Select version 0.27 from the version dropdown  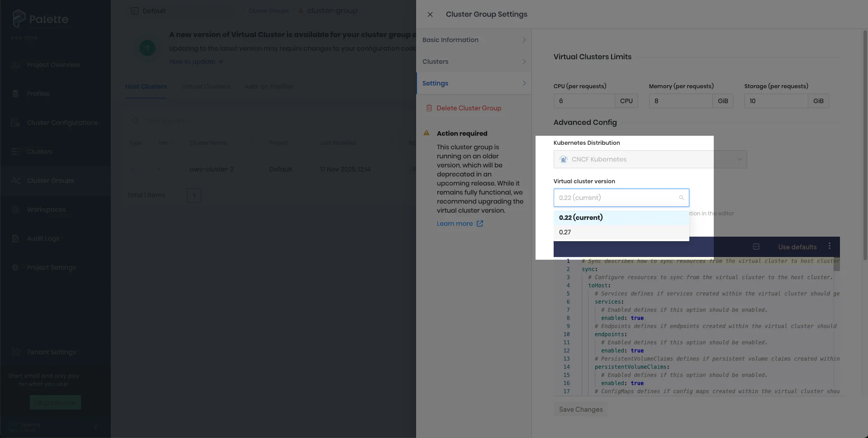[x=564, y=232]
